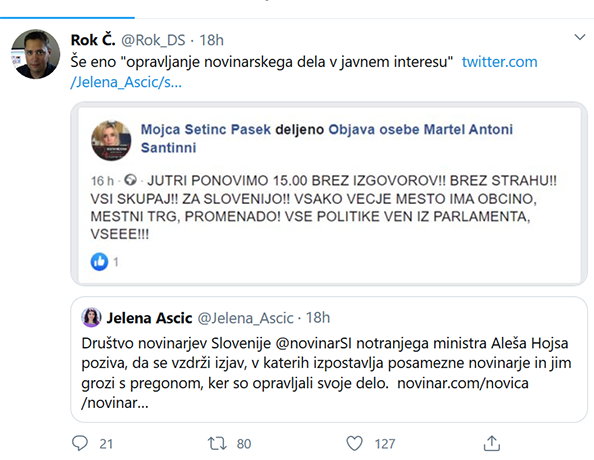The width and height of the screenshot is (594, 460).
Task: Click the Facebook thumbs-up like icon
Action: point(99,261)
